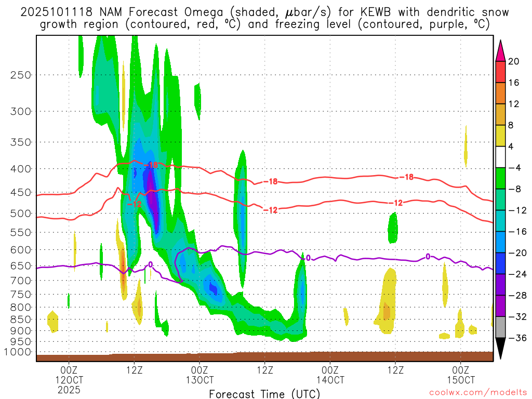
Task: Click the colorbar label 20
Action: pos(514,61)
